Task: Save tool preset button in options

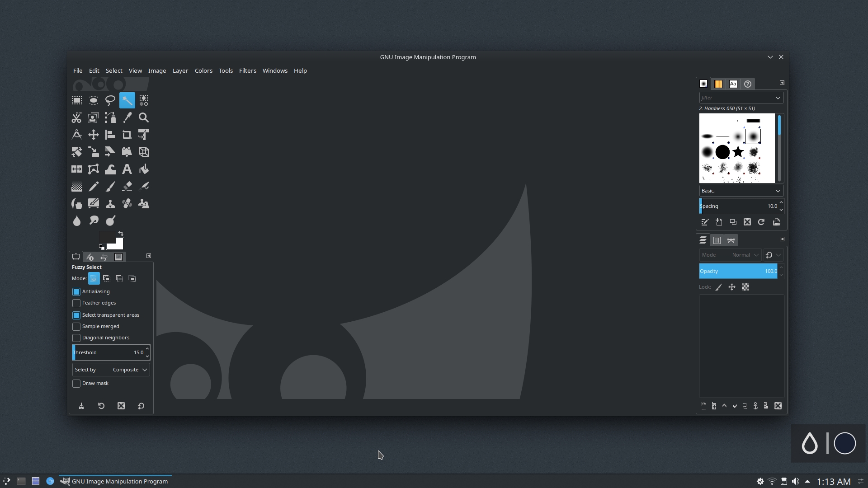Action: (x=81, y=406)
